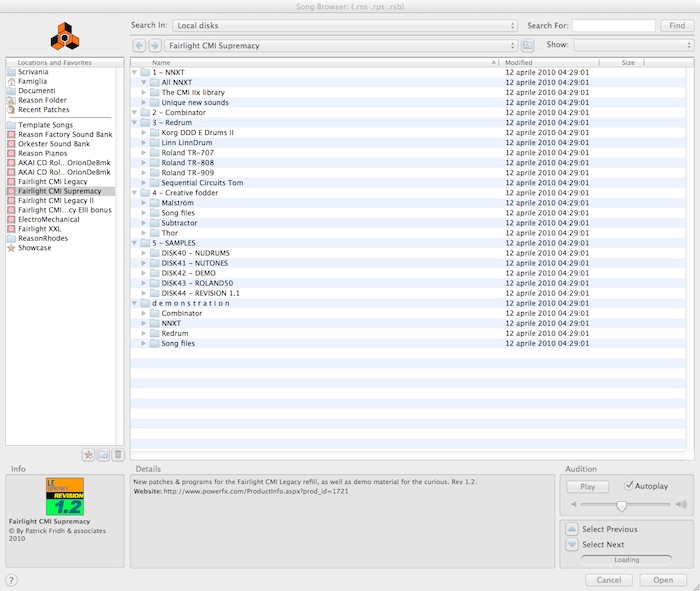Collapse the 5 - SAMPLES folder
Image resolution: width=700 pixels, height=591 pixels.
click(135, 243)
